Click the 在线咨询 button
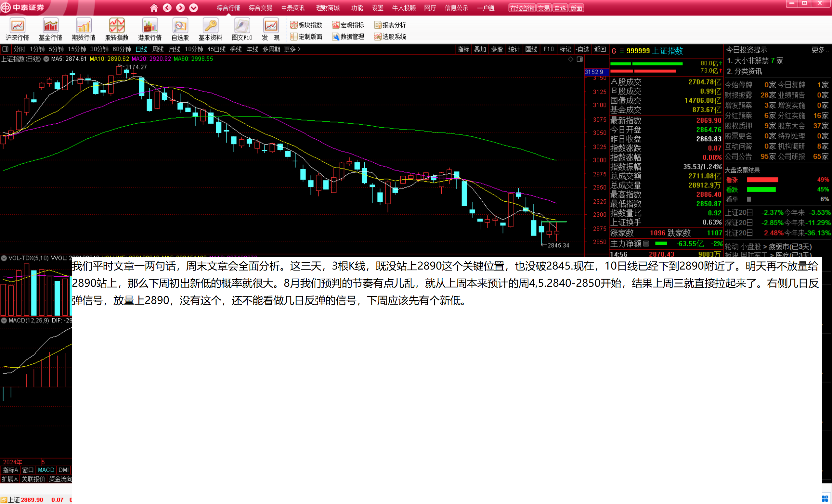 click(521, 8)
